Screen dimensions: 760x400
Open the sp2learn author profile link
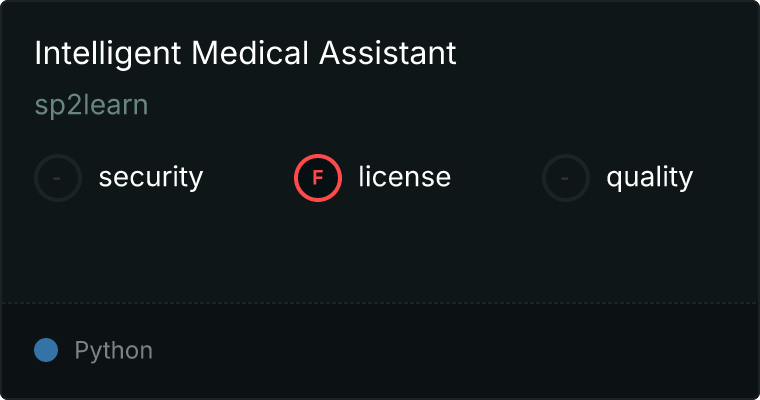pyautogui.click(x=91, y=105)
